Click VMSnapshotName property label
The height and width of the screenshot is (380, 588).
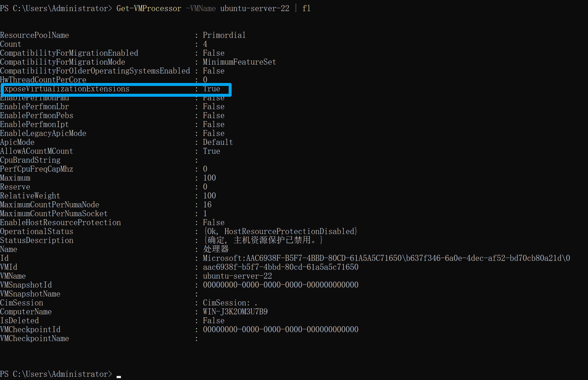pyautogui.click(x=30, y=294)
